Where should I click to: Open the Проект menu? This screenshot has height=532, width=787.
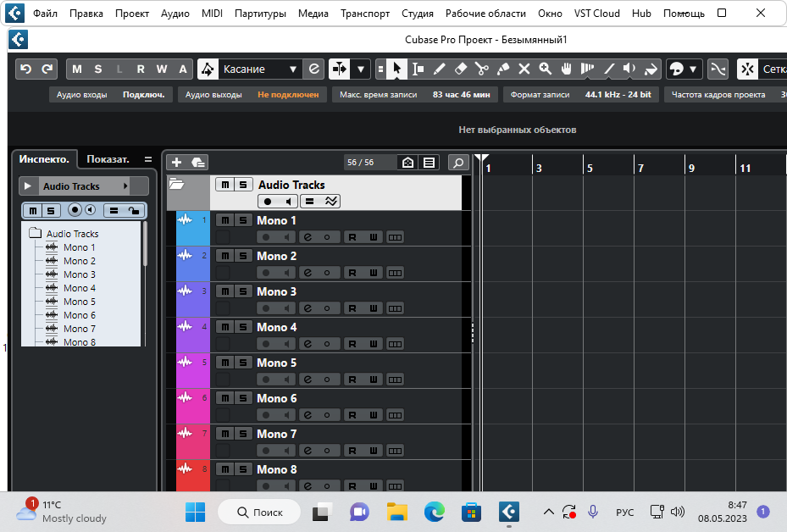[132, 14]
